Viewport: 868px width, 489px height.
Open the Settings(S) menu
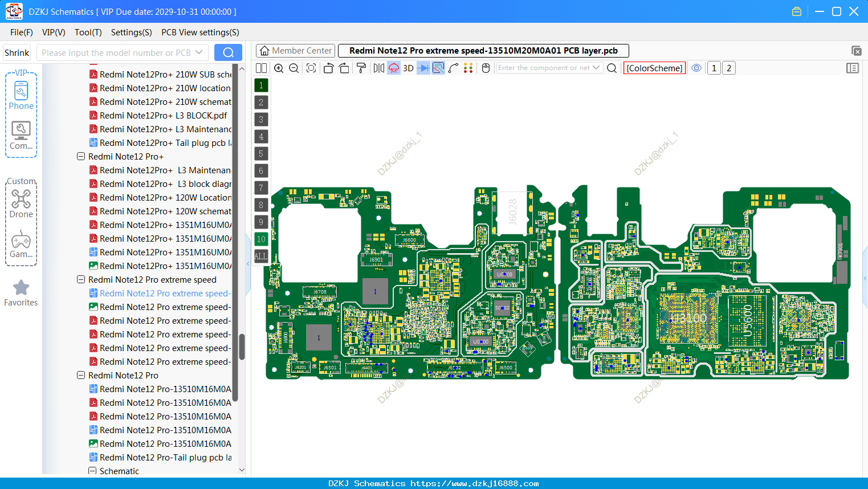[132, 32]
